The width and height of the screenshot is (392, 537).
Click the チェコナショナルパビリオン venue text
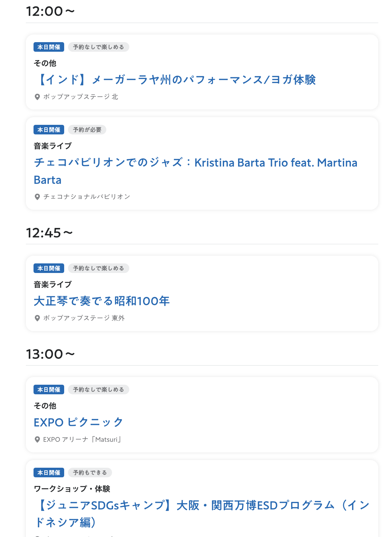tap(87, 197)
